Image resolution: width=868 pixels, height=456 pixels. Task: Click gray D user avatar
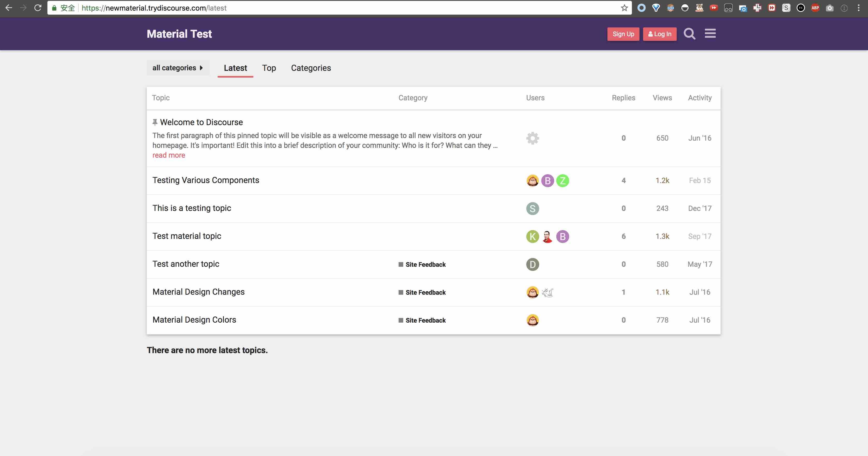pos(532,264)
